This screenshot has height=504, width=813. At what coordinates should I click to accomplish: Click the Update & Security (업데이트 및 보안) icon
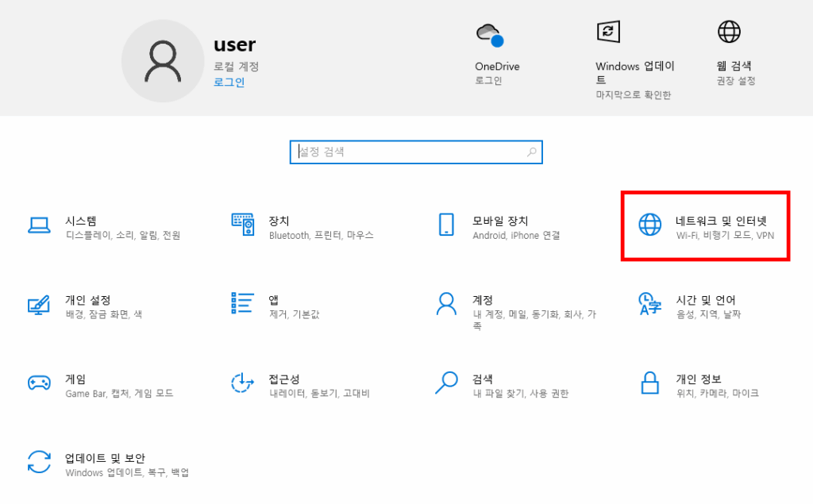pyautogui.click(x=39, y=462)
